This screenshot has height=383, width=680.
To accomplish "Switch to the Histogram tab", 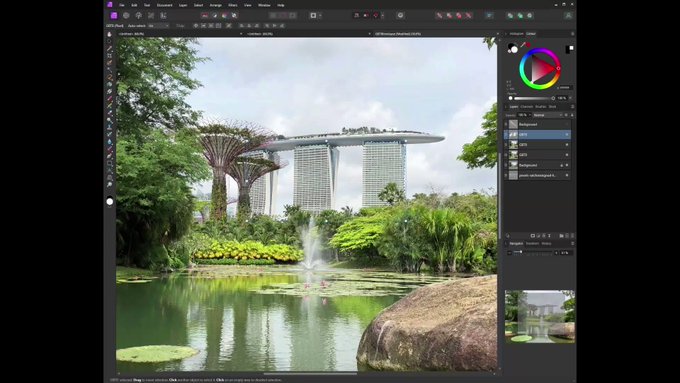I will 516,33.
